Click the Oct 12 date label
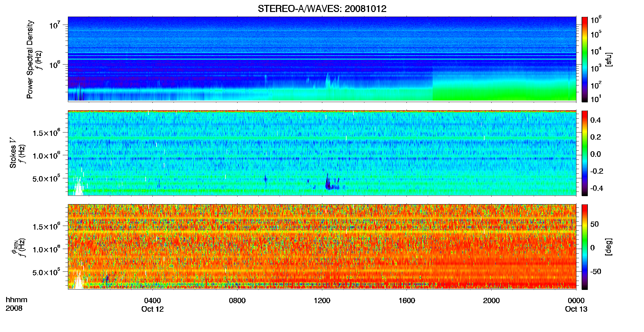This screenshot has width=644, height=332. (152, 309)
